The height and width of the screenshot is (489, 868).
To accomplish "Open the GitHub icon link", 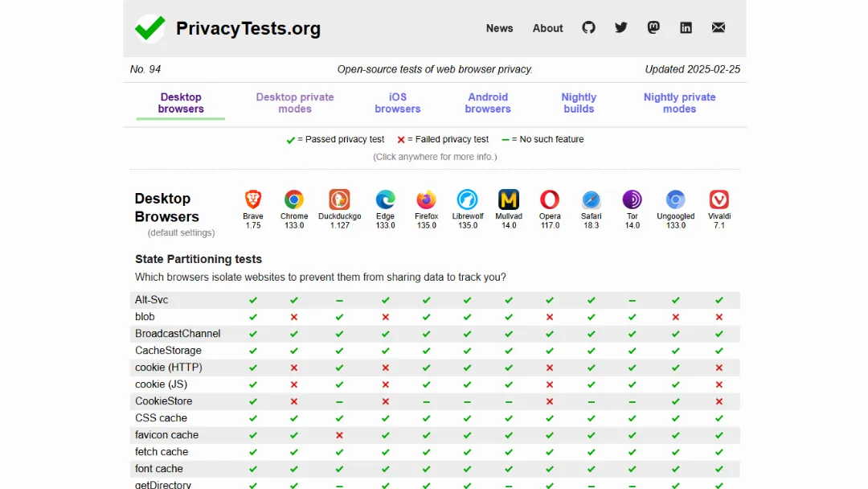I will tap(588, 27).
